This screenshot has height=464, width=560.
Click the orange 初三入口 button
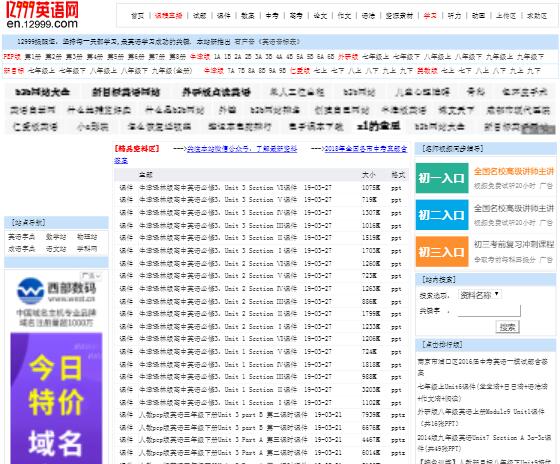point(442,252)
